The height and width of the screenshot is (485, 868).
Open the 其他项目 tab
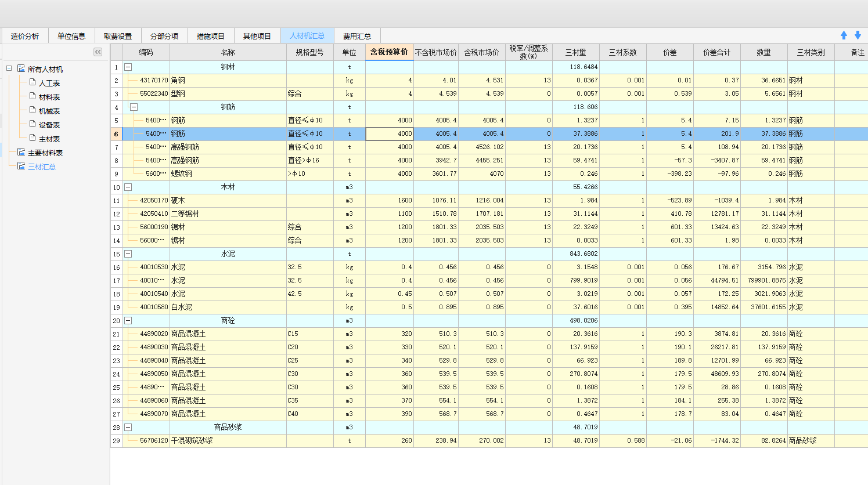pos(257,36)
